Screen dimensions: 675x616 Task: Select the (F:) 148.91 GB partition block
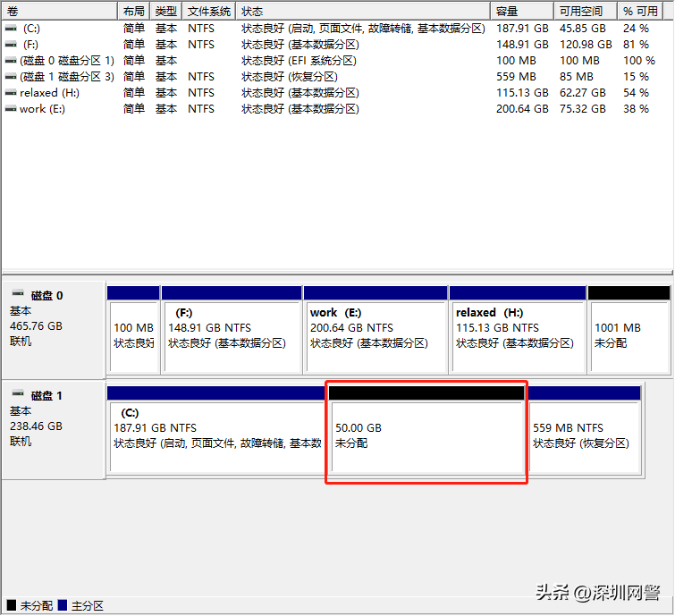[x=232, y=330]
